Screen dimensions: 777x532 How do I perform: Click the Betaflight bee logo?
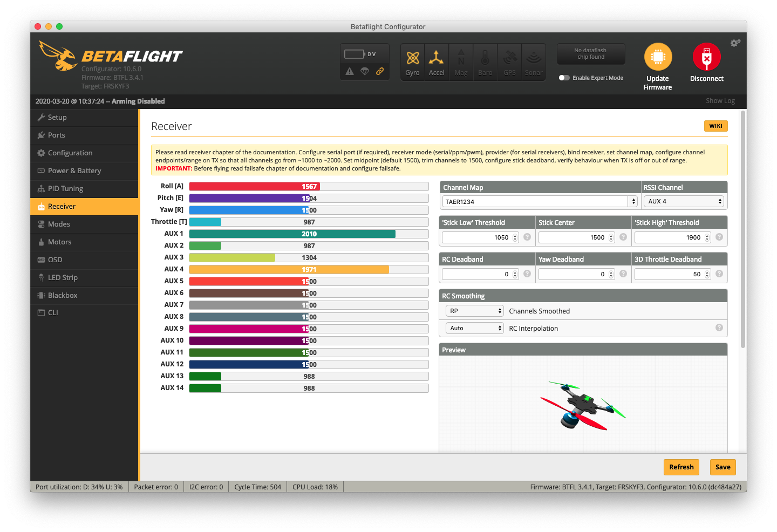(x=58, y=55)
